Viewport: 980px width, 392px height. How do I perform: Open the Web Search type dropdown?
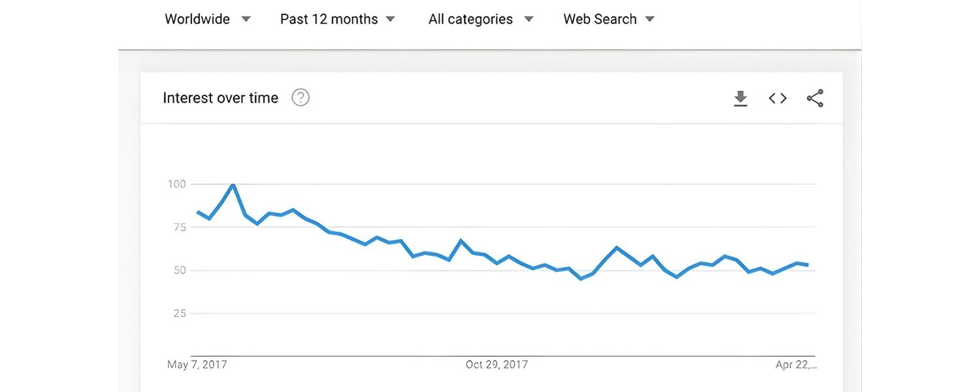pos(608,19)
